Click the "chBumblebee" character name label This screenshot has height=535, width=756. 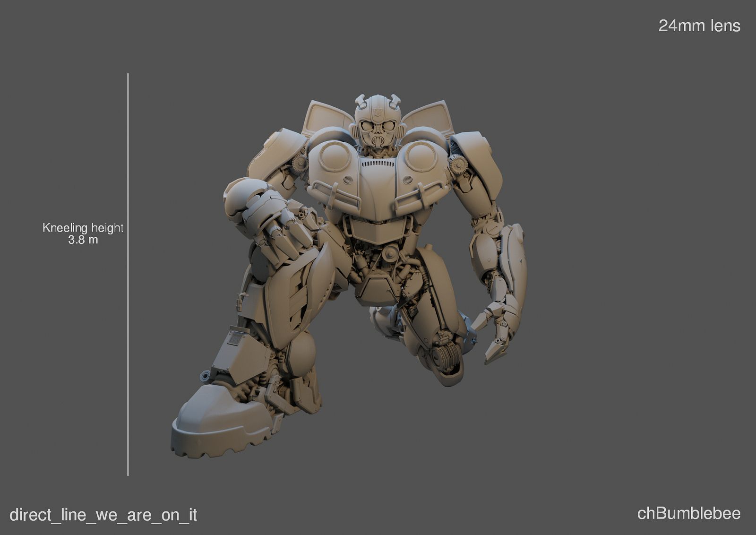688,513
